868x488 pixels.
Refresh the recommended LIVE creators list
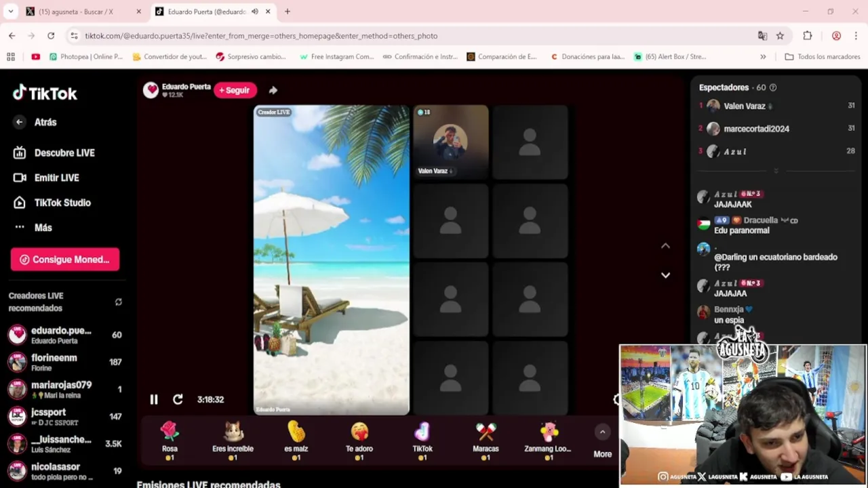click(x=119, y=302)
